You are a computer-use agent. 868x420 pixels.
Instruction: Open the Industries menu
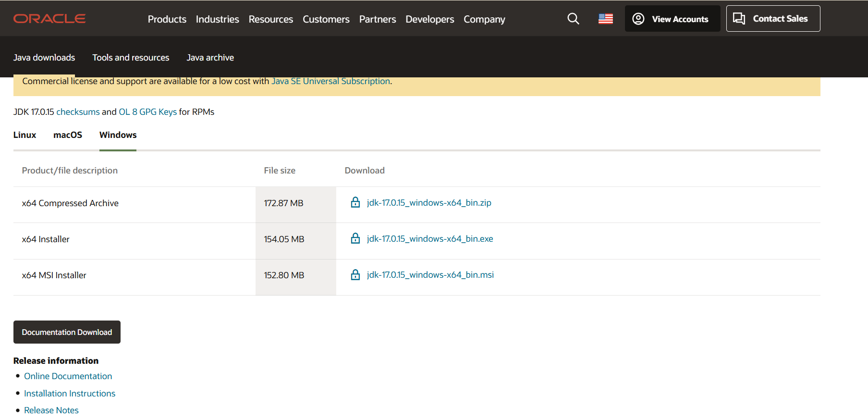click(x=218, y=19)
